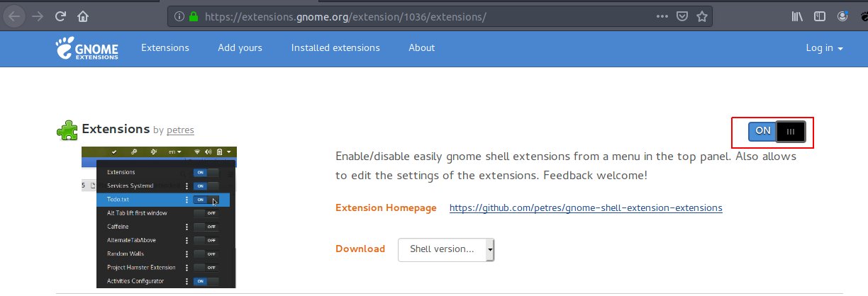868x296 pixels.
Task: Toggle the Extensions ON/OFF switch
Action: point(777,131)
